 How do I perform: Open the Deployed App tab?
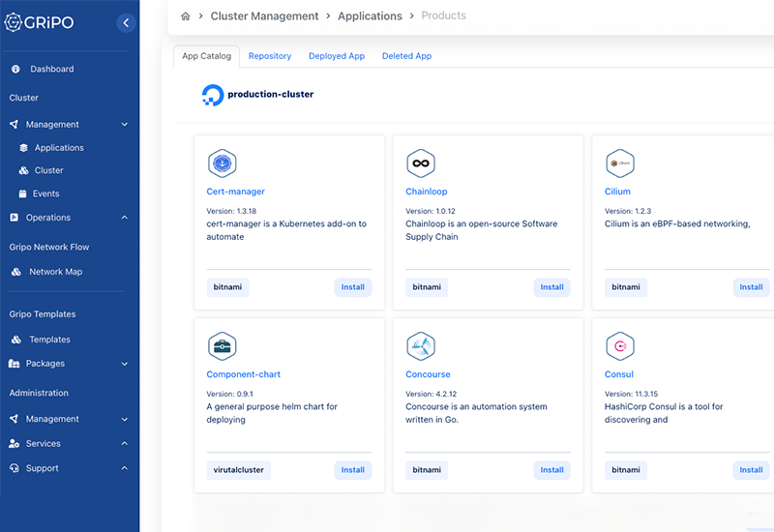(337, 56)
